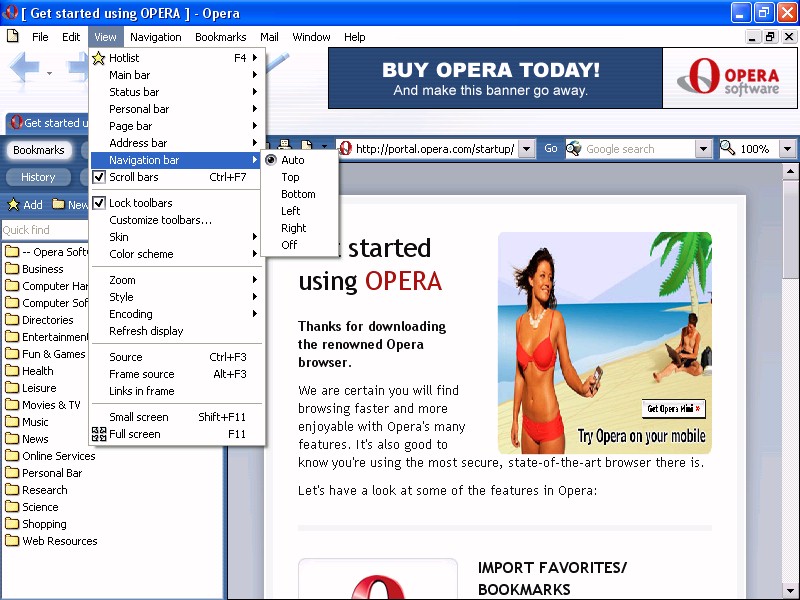Viewport: 800px width, 600px height.
Task: Click the Opera logo in the banner
Action: click(705, 78)
